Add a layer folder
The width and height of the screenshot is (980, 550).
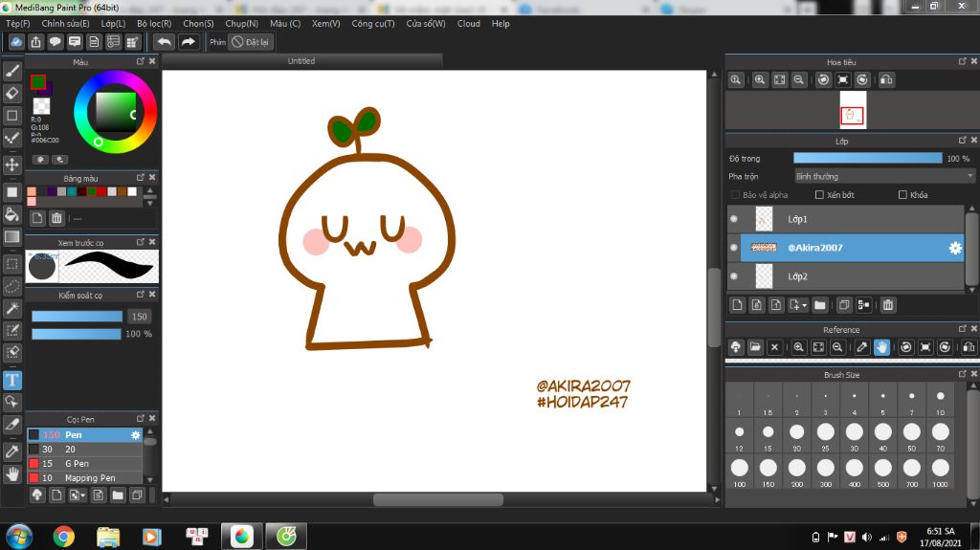coord(820,305)
